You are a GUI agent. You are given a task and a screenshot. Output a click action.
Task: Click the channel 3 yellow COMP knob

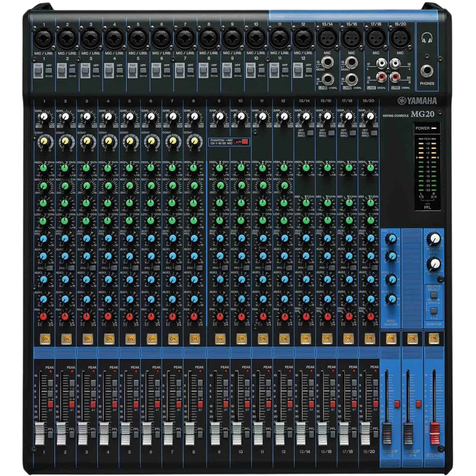[x=87, y=141]
